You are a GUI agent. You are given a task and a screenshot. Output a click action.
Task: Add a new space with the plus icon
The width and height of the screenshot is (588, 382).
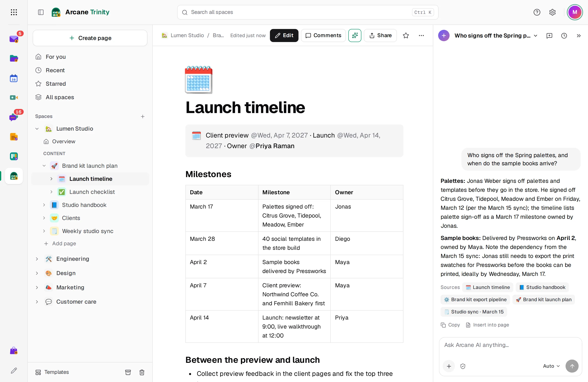tap(143, 116)
